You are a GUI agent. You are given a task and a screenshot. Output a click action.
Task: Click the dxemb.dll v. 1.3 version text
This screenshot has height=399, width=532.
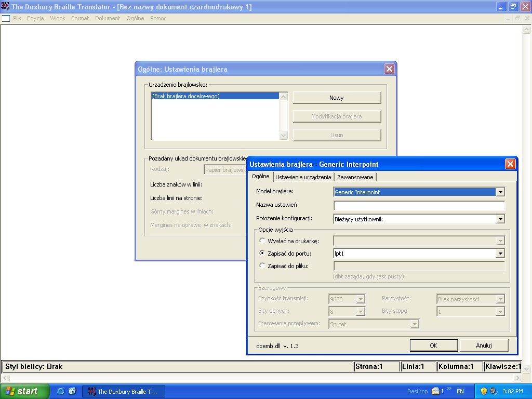click(x=277, y=346)
